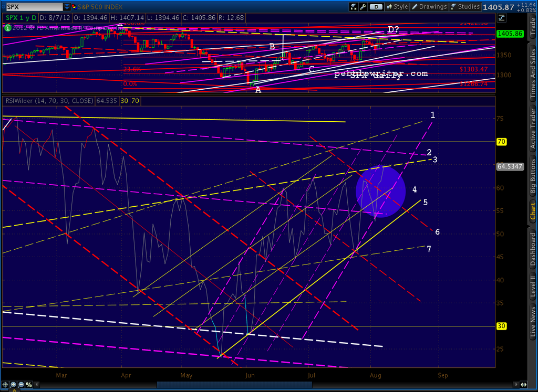
Task: Expand the Style menu
Action: pyautogui.click(x=397, y=7)
